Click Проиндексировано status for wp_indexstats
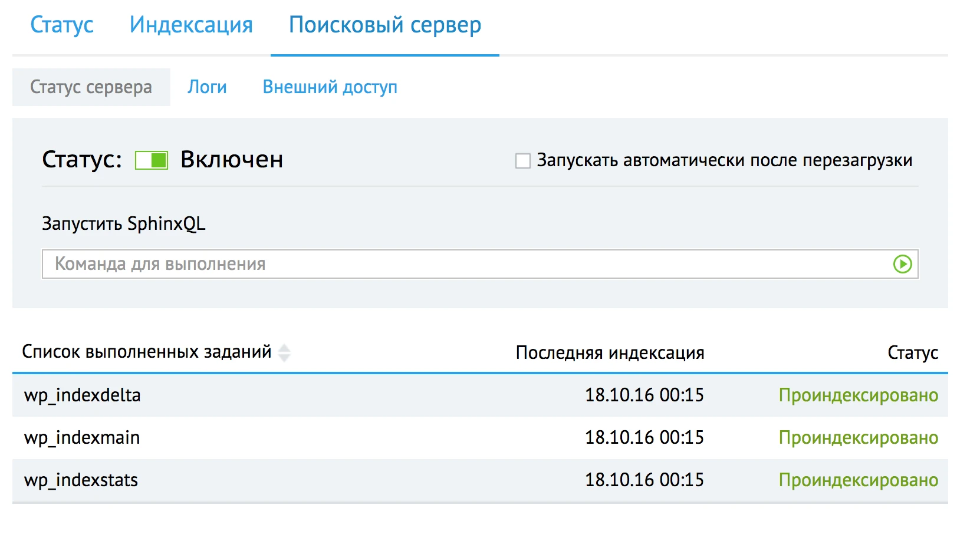Viewport: 980px width, 541px height. pos(858,480)
